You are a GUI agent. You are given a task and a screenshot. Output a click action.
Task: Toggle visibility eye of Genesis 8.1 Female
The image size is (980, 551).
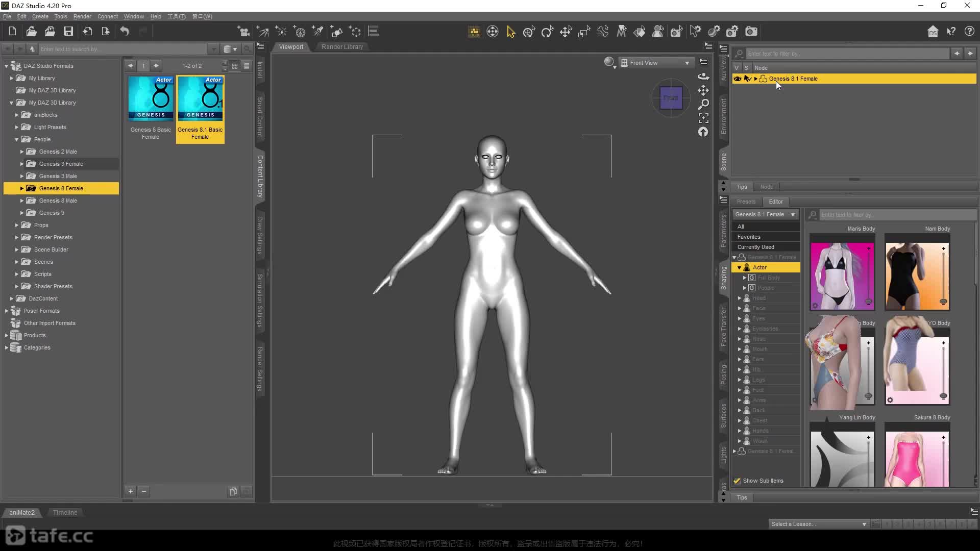pyautogui.click(x=737, y=79)
